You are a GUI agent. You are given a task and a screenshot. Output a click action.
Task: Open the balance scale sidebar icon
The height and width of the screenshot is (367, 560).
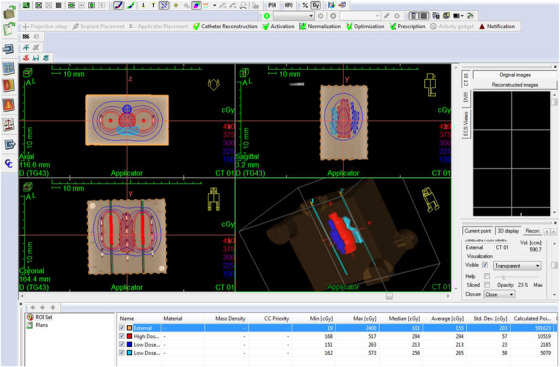(x=9, y=124)
